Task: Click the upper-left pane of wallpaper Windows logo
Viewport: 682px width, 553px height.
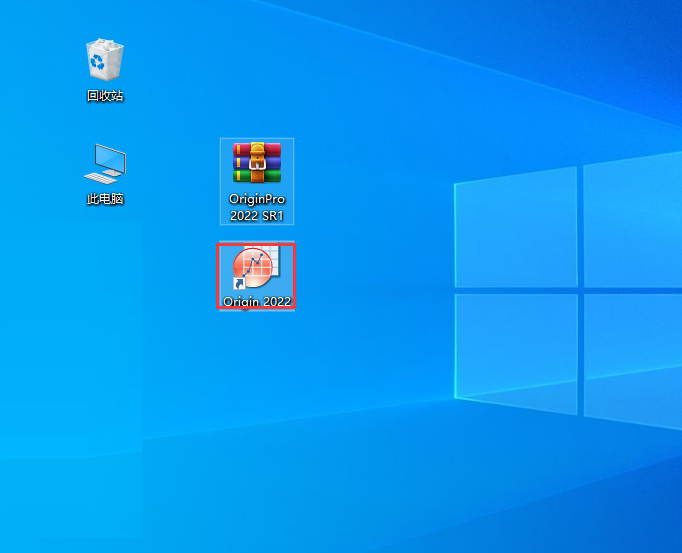Action: [x=515, y=226]
